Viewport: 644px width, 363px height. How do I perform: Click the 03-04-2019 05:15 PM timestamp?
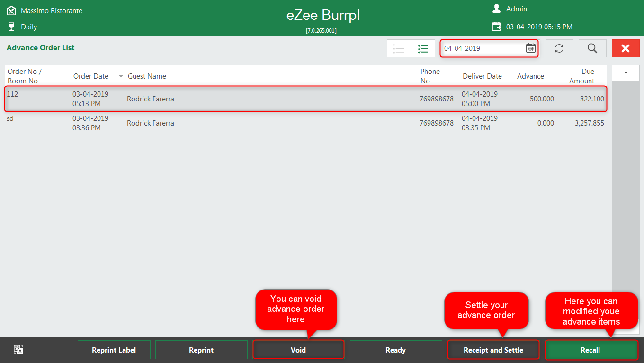(539, 27)
